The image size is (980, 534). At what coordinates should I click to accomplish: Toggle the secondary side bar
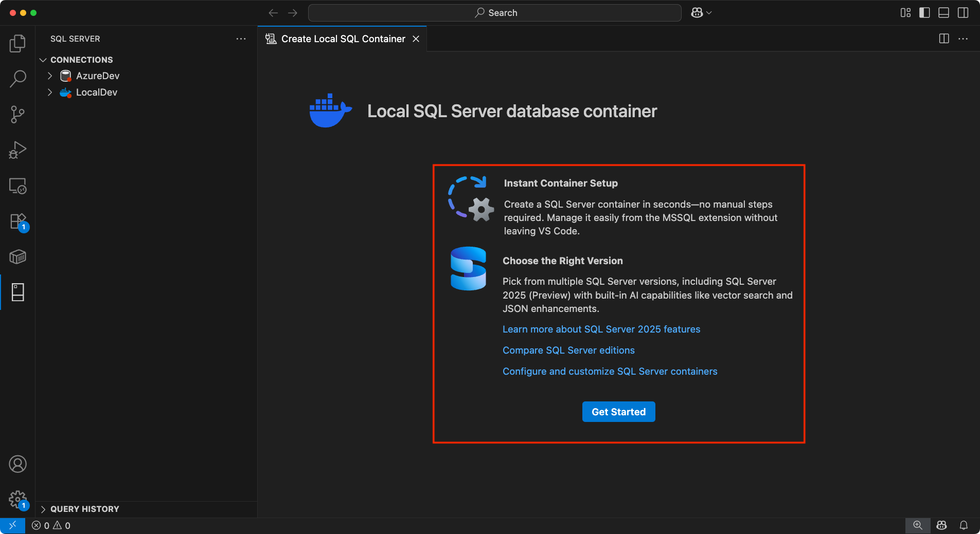pos(964,12)
